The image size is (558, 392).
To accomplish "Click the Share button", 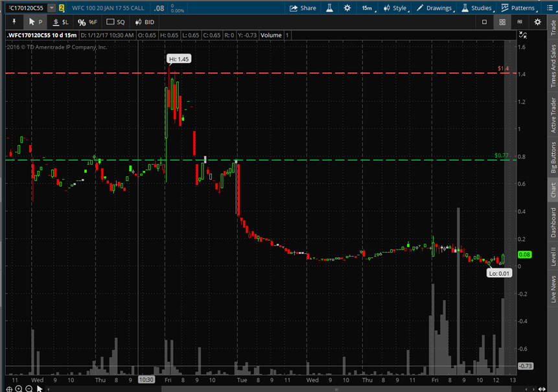I will [303, 8].
